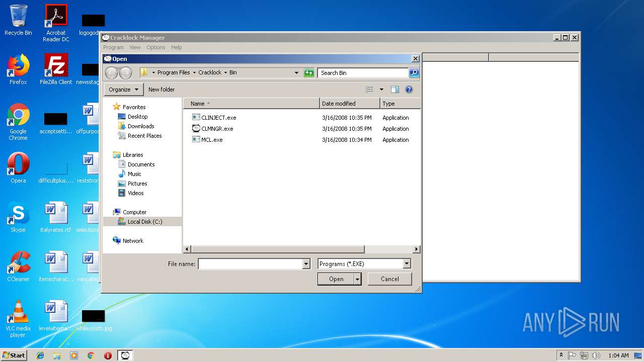
Task: Expand Program Files breadcrumb arrow
Action: click(194, 72)
